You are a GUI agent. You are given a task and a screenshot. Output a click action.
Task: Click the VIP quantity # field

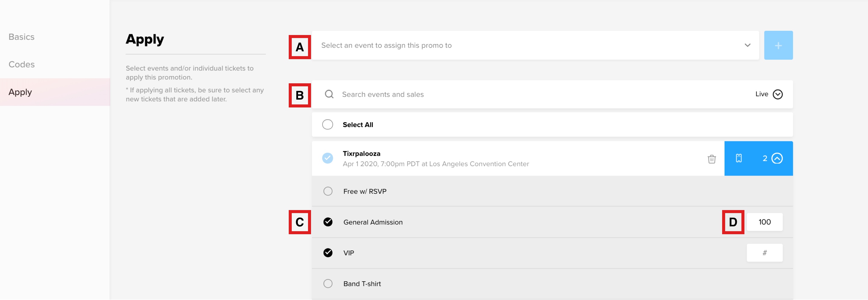point(764,253)
